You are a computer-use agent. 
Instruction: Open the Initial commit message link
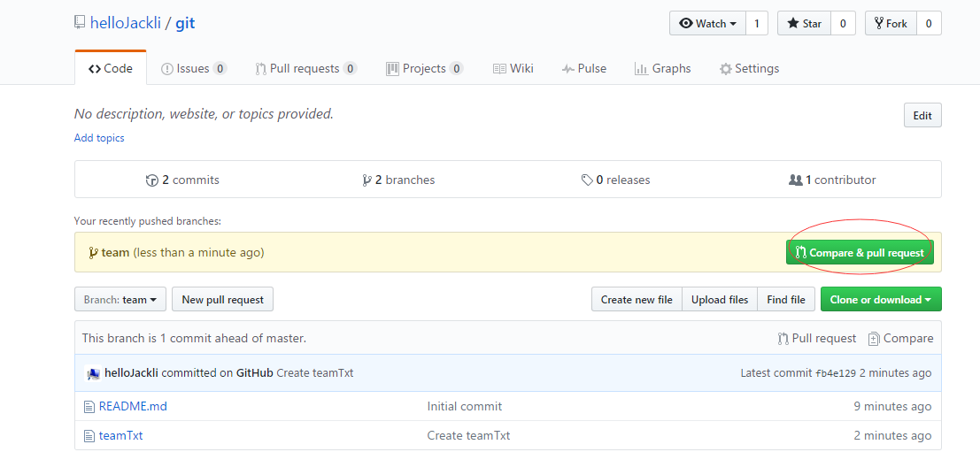(465, 406)
